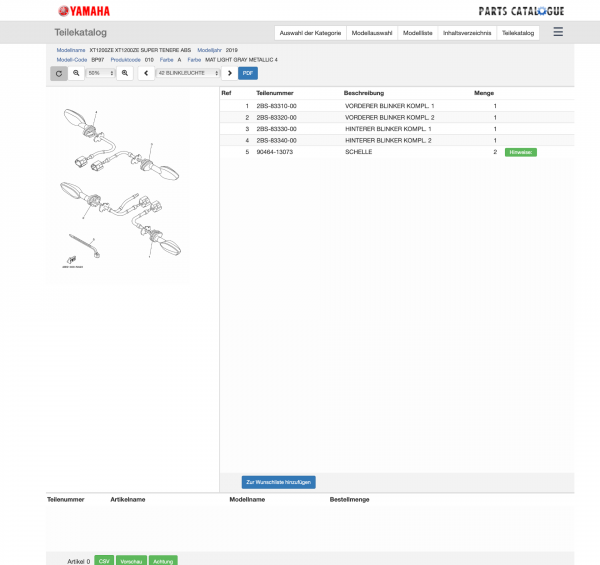The width and height of the screenshot is (600, 565).
Task: Click the diagram reset/refresh icon
Action: pos(59,73)
